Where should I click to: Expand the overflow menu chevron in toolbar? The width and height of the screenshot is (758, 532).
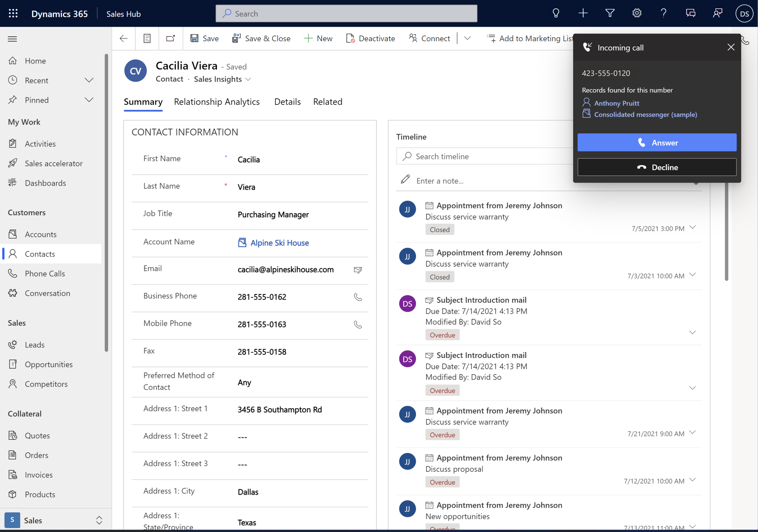[467, 38]
